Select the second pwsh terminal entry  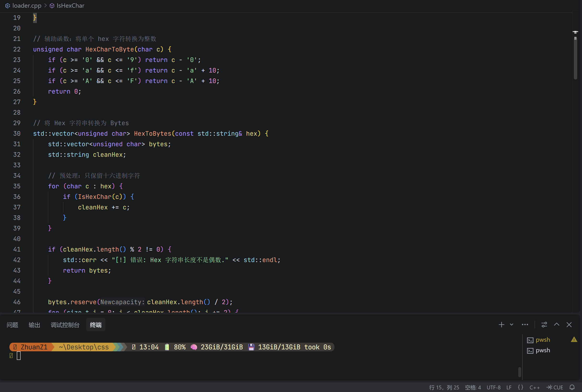click(x=542, y=350)
